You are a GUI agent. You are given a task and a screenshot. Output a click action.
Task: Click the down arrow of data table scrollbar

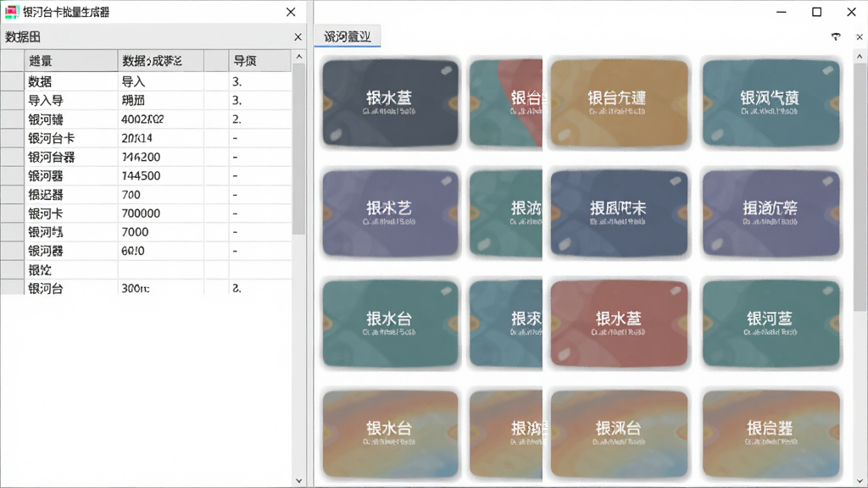tap(299, 481)
